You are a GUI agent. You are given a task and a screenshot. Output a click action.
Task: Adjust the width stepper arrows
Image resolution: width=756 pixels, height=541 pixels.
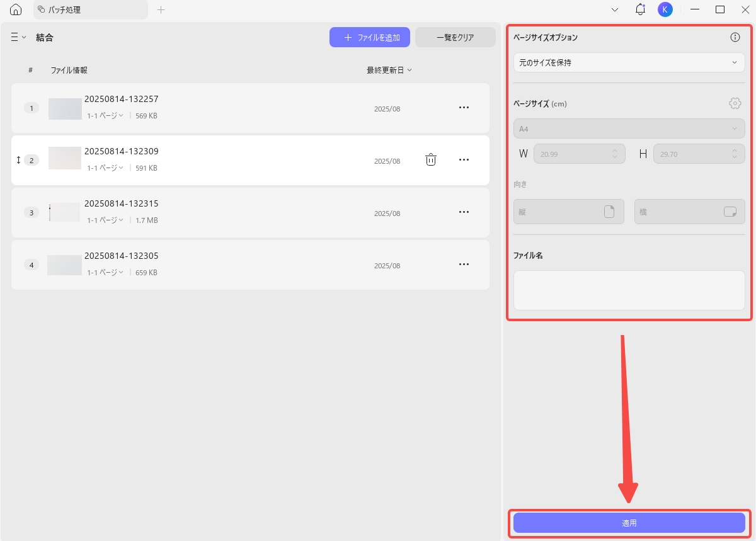(615, 154)
